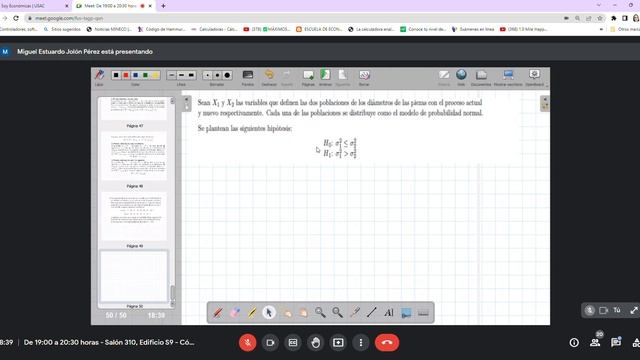Image resolution: width=640 pixels, height=360 pixels.
Task: Open the OpenBoard settings menu
Action: point(534,75)
